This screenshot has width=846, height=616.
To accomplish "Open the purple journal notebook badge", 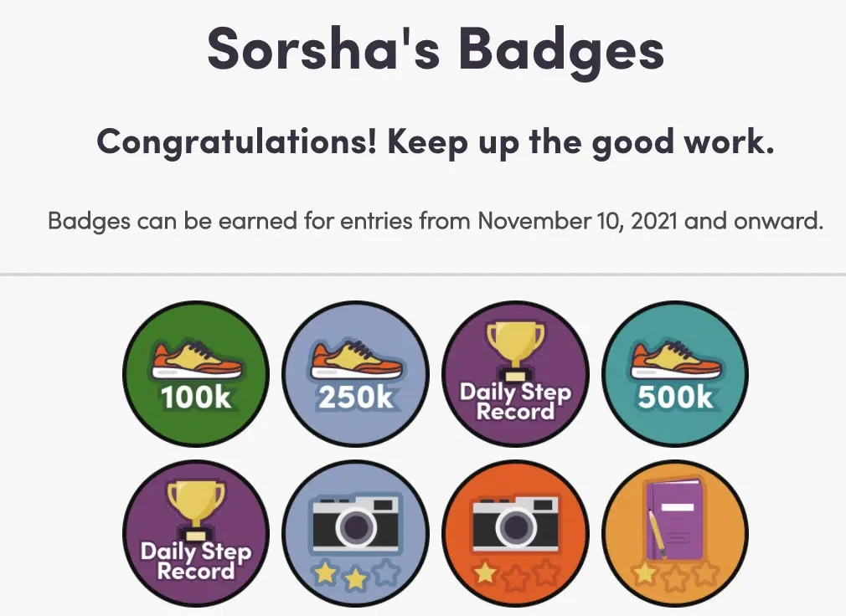I will (x=675, y=533).
